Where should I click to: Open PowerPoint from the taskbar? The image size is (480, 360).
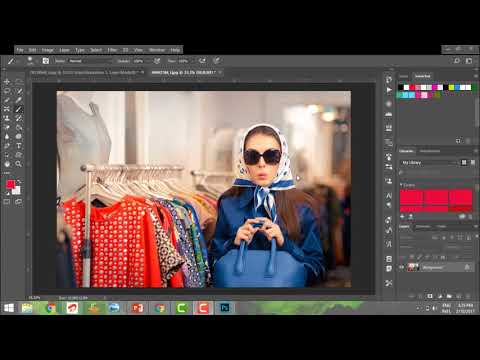(138, 308)
